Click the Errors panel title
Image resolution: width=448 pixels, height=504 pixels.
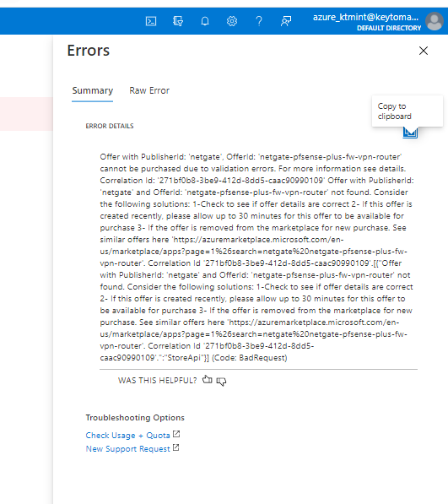[89, 51]
